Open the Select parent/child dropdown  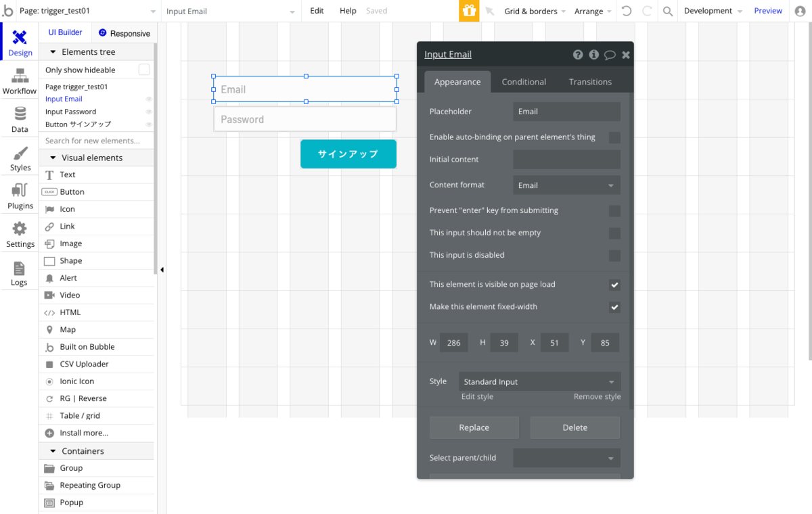[566, 458]
